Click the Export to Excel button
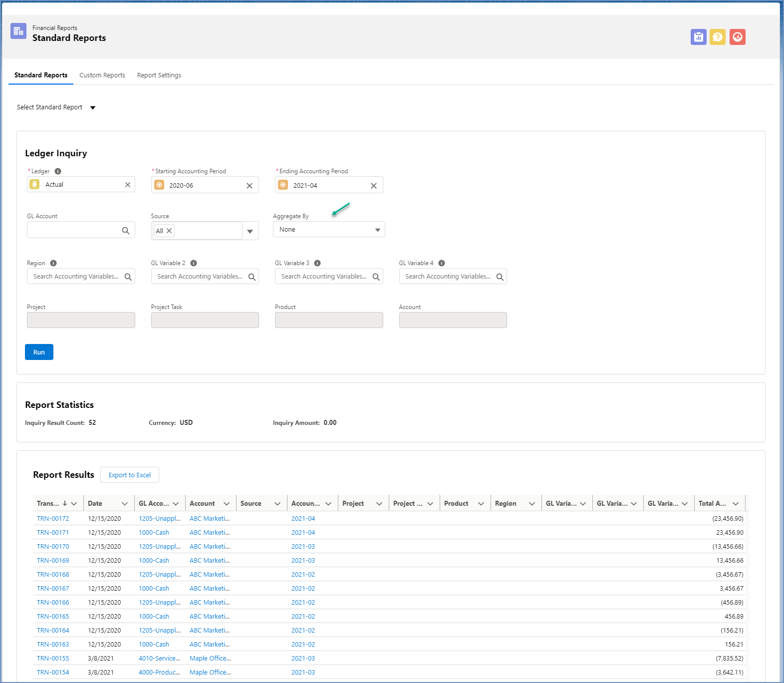 [x=130, y=475]
